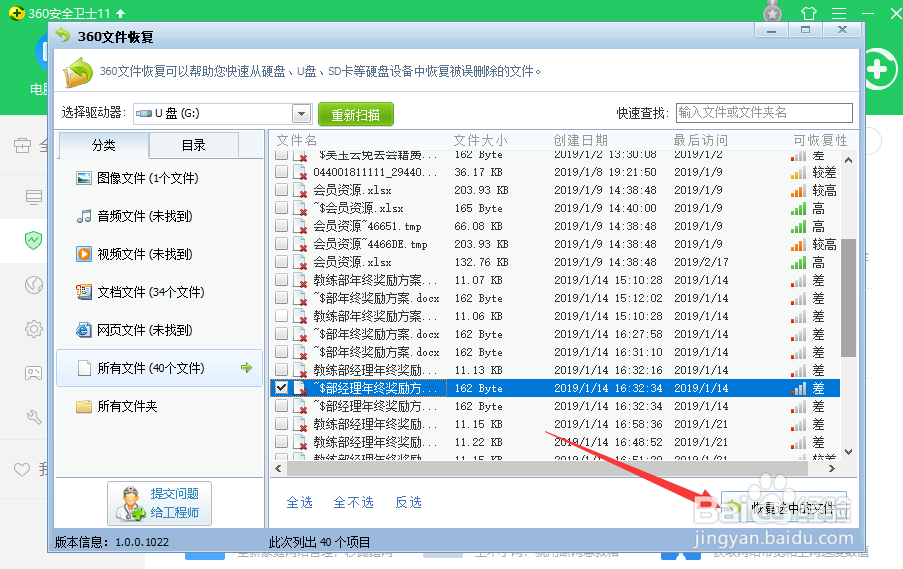903x569 pixels.
Task: Focus the 快速查找 search field
Action: point(764,112)
